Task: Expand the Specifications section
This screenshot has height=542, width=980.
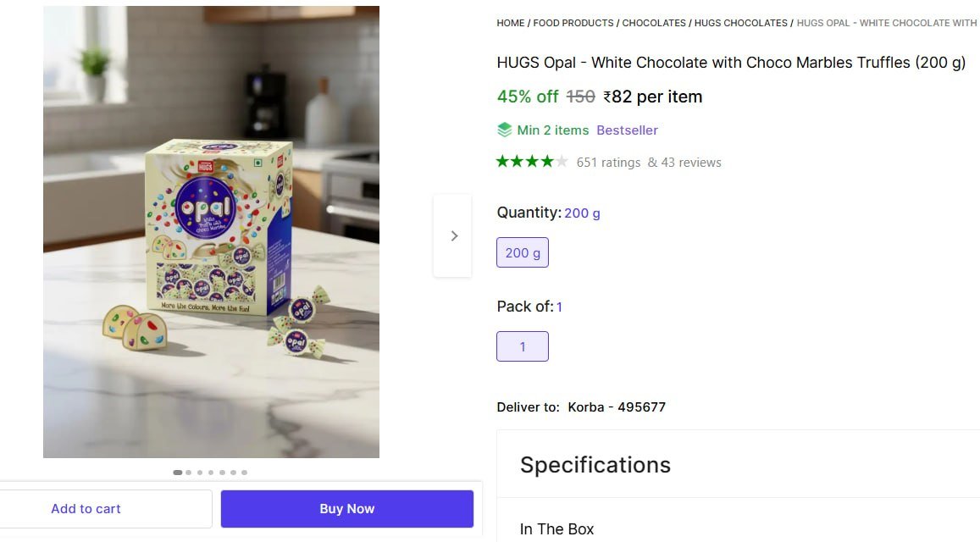Action: coord(595,464)
